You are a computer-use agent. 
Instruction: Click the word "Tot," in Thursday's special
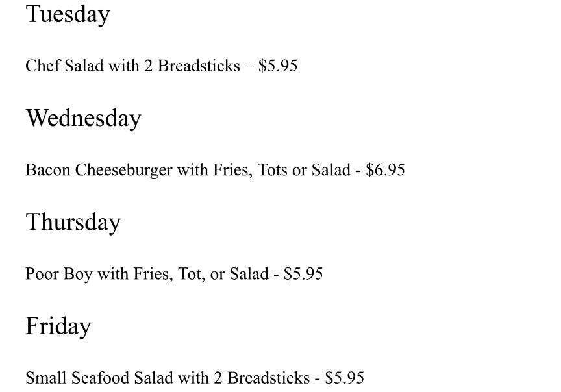tap(191, 274)
